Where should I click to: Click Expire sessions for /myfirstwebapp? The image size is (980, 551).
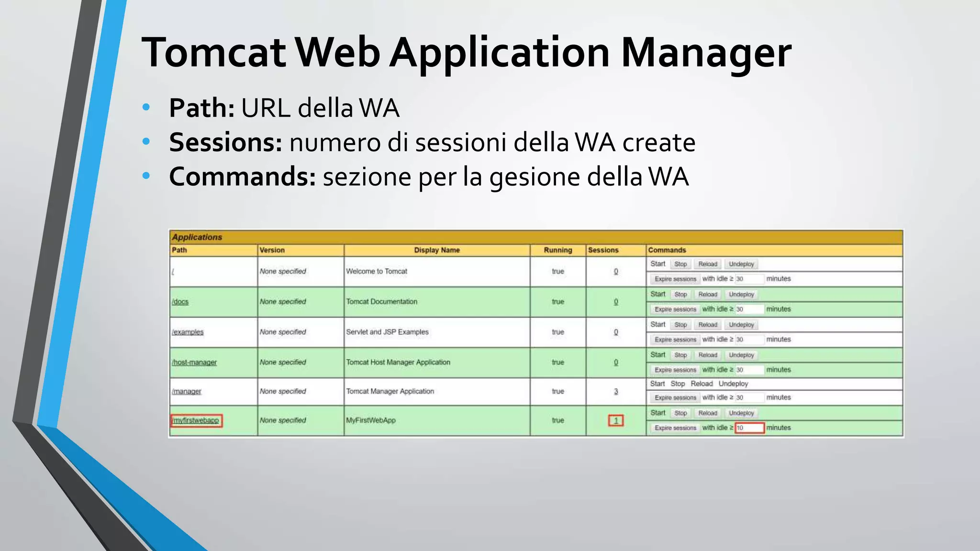coord(675,428)
